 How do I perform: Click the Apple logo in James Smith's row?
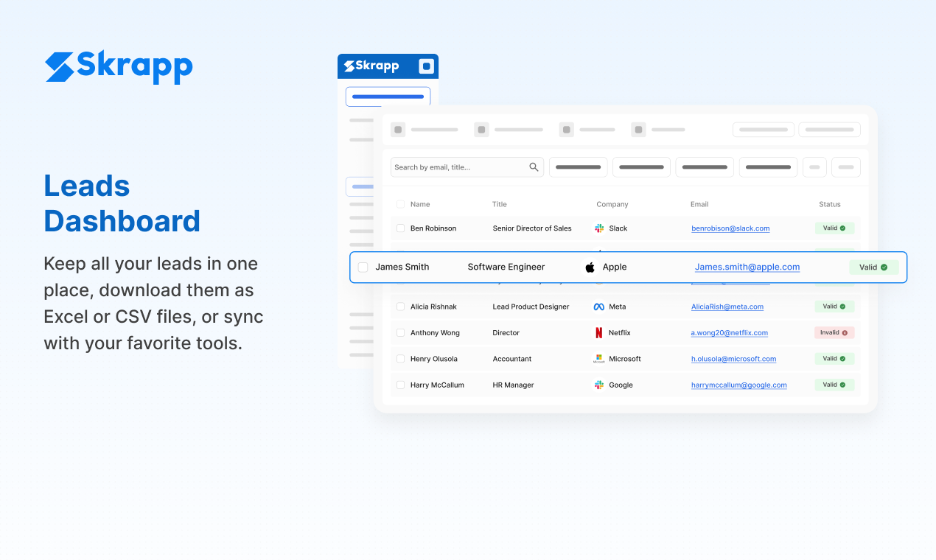point(590,267)
